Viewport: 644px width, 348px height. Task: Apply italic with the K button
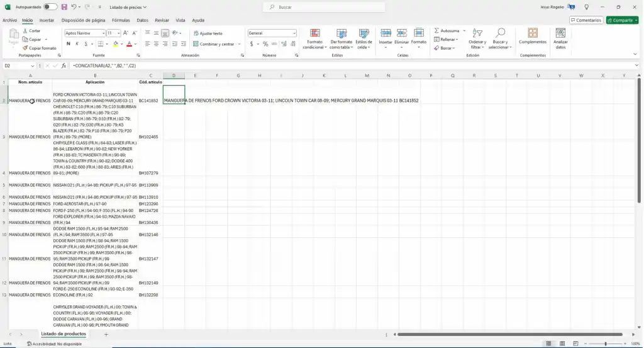77,44
